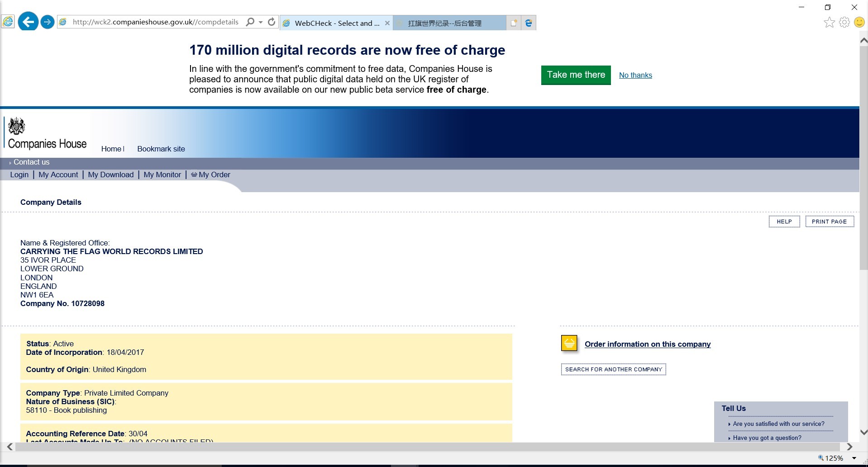
Task: Open the Favorites star icon
Action: click(829, 22)
